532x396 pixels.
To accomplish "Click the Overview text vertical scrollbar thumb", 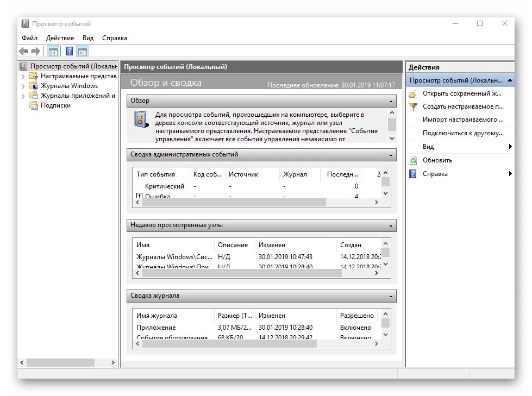I will [x=392, y=124].
